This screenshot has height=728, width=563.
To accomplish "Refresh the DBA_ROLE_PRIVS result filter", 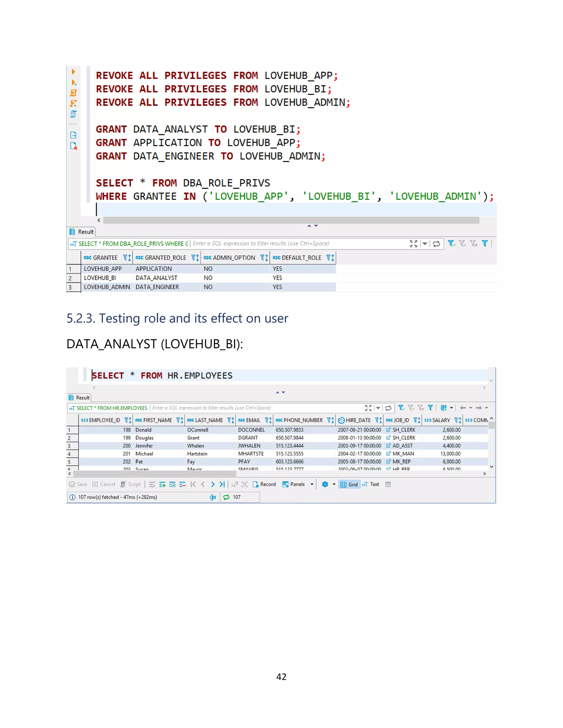I will [x=436, y=244].
